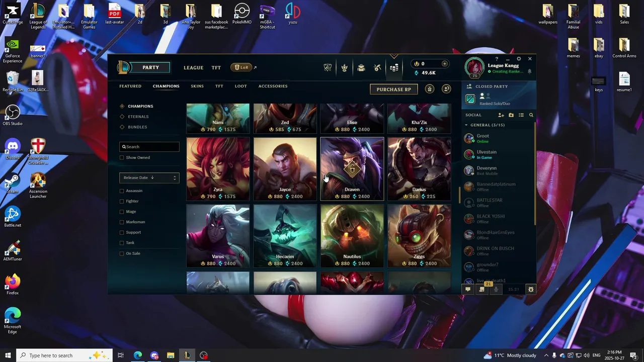Check the Mage filter
This screenshot has width=644, height=362.
coord(122,212)
